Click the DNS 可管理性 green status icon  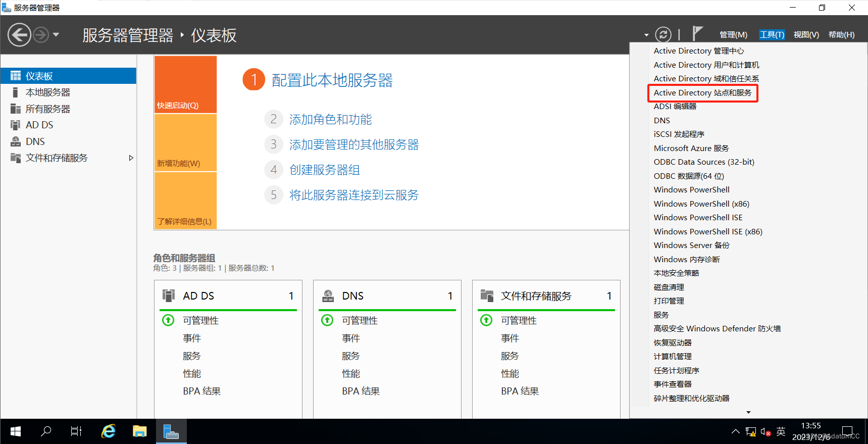(327, 320)
